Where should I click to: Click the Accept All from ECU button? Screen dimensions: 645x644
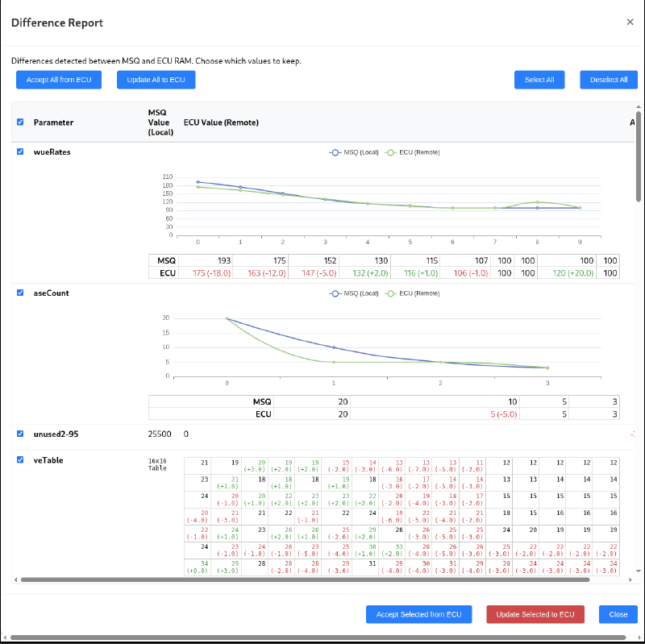click(58, 79)
